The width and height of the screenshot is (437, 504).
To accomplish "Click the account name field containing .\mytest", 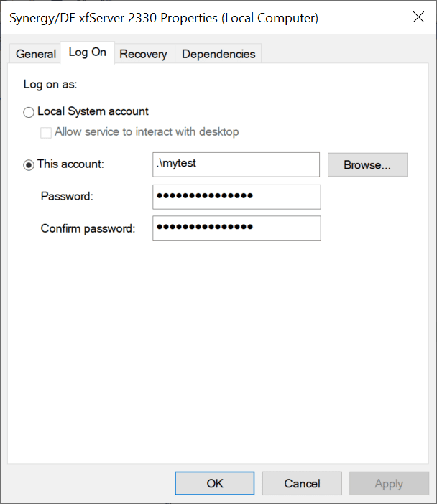I will point(236,164).
